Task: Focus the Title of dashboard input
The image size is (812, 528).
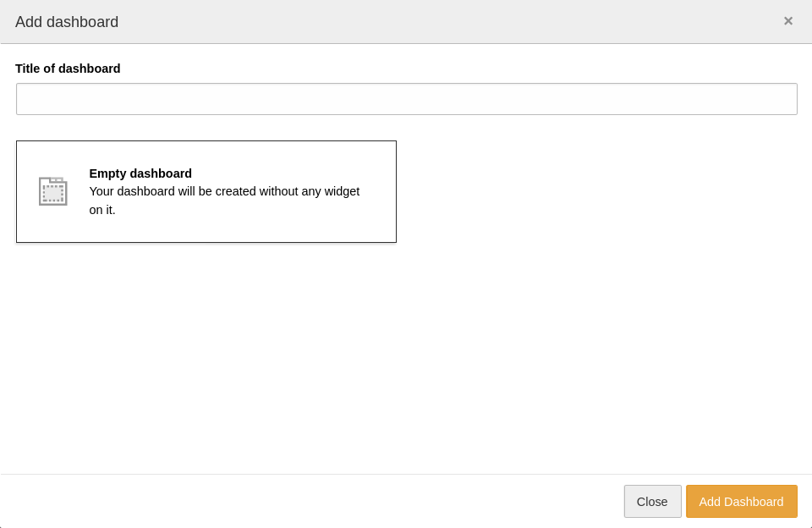Action: tap(406, 99)
